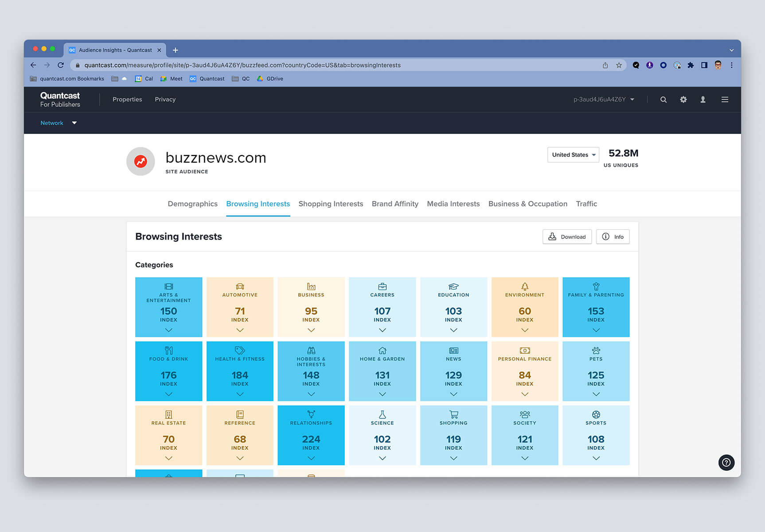
Task: Click the Family & Parenting icon
Action: 596,286
